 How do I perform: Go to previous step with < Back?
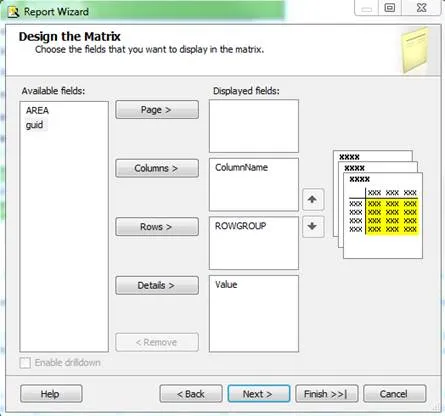pyautogui.click(x=191, y=394)
